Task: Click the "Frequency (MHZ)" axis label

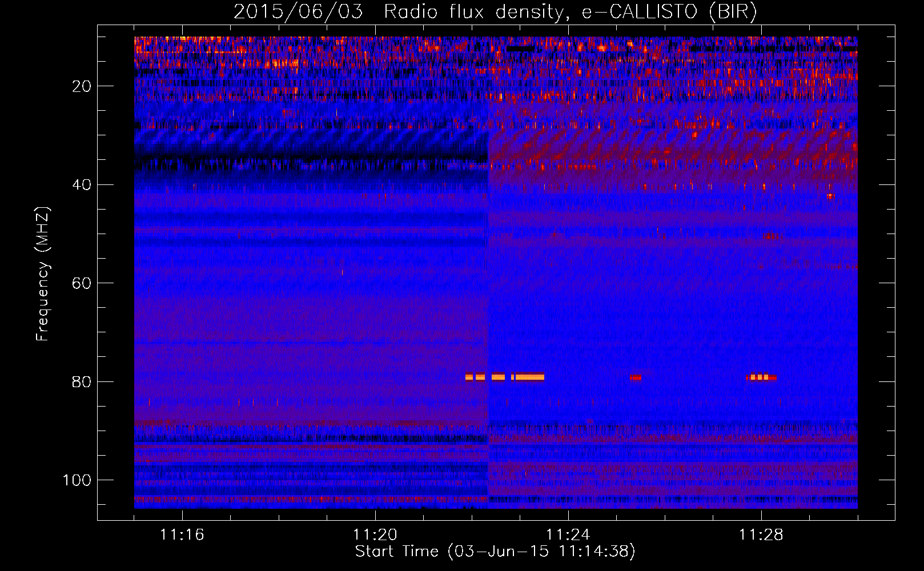Action: (x=43, y=274)
